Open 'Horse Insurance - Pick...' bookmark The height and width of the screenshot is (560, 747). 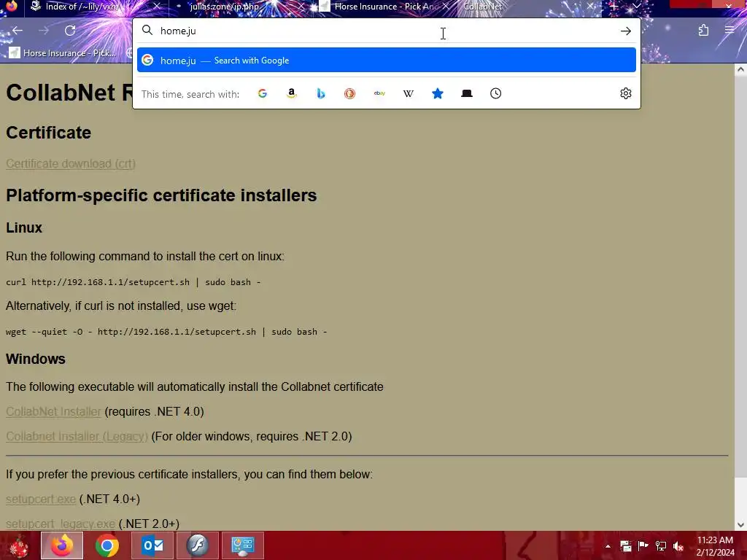click(x=63, y=52)
